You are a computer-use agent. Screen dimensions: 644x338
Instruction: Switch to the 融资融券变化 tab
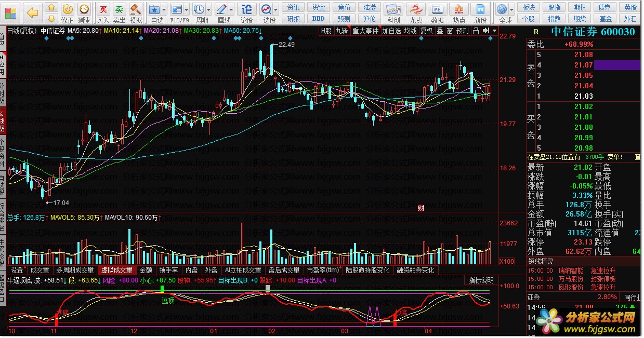pos(415,270)
